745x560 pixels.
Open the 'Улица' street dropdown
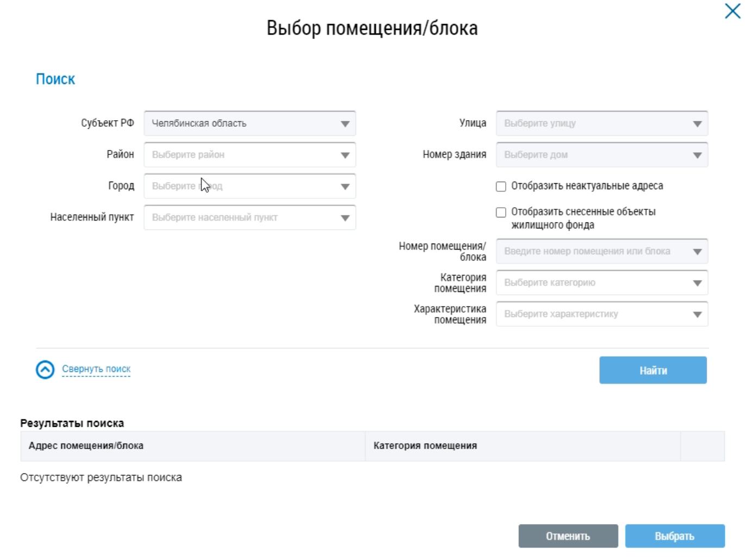tap(697, 124)
